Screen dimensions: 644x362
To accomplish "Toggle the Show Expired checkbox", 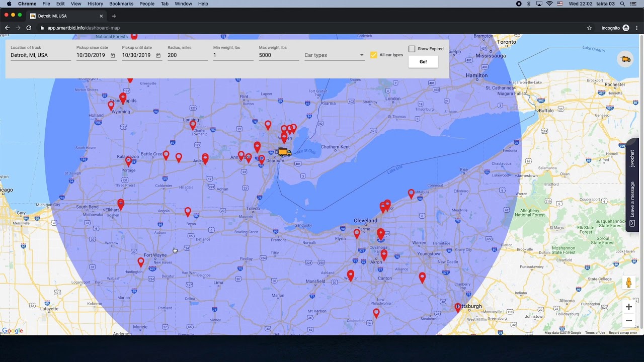I will click(412, 49).
